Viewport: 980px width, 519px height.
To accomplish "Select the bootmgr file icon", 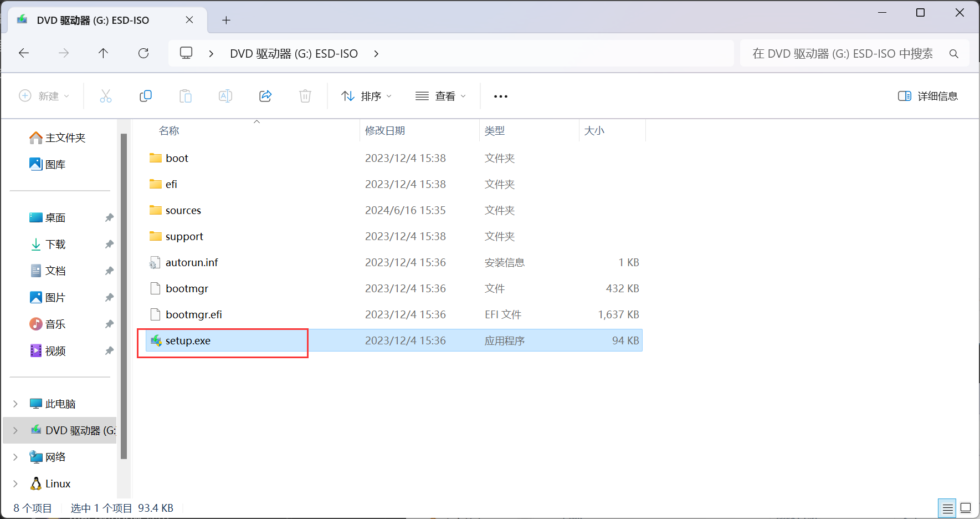I will [156, 288].
